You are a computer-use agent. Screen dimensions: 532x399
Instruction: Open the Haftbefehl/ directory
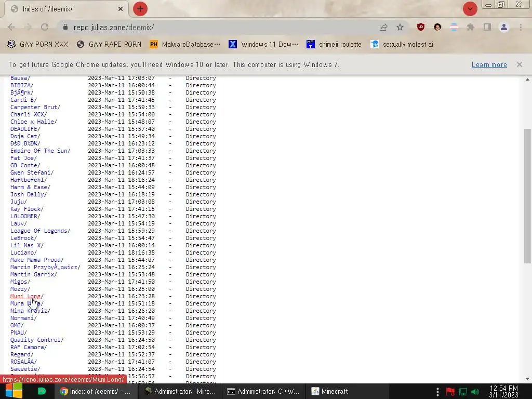(x=29, y=180)
